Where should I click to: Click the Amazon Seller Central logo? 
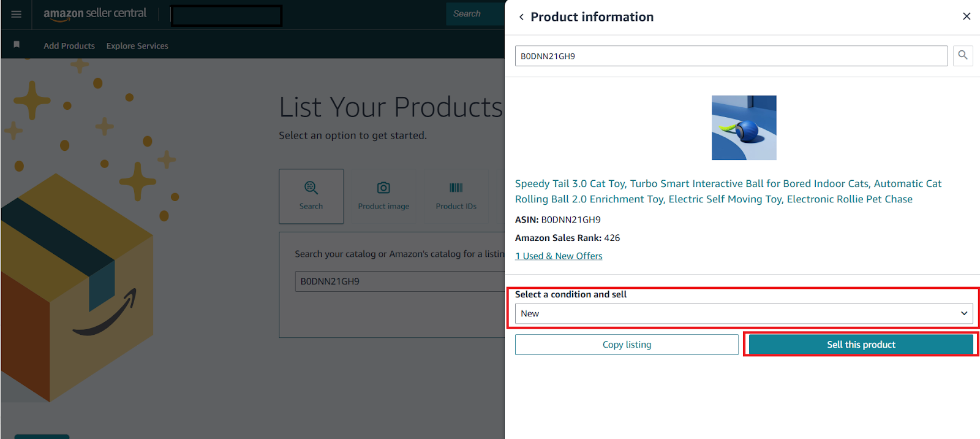95,13
